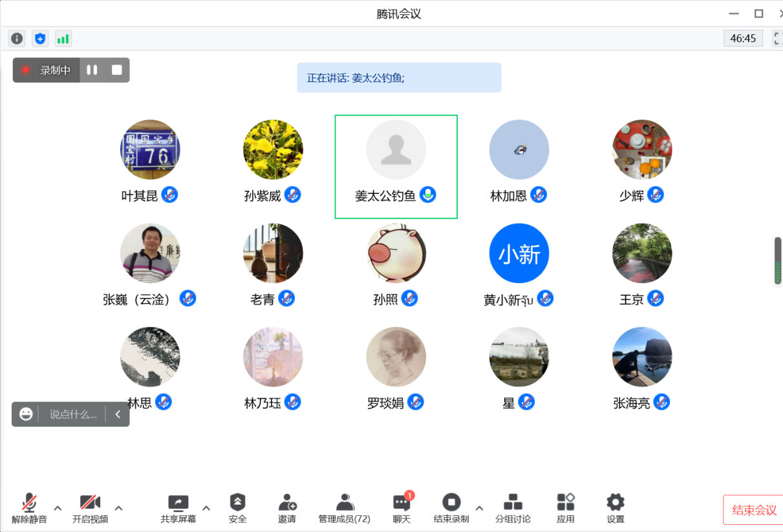Expand share options arrow next to 共享屏幕
This screenshot has width=783, height=532.
point(206,508)
